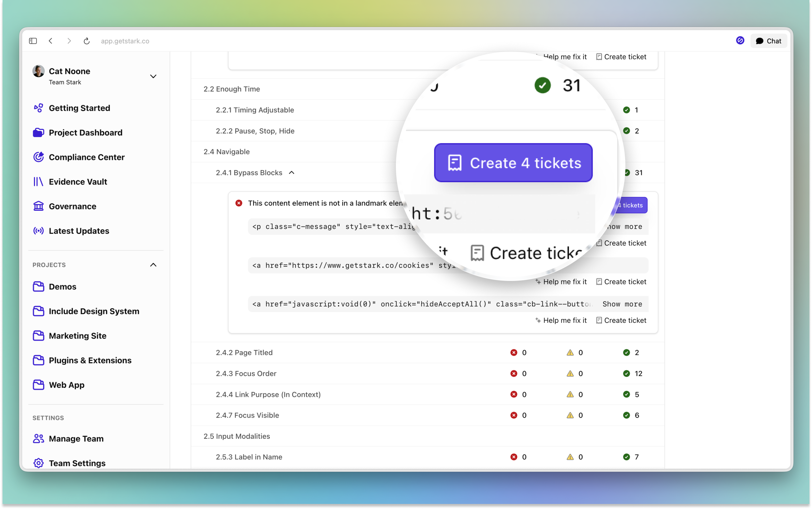This screenshot has height=509, width=812.
Task: Open Latest Updates in the sidebar
Action: pos(79,231)
